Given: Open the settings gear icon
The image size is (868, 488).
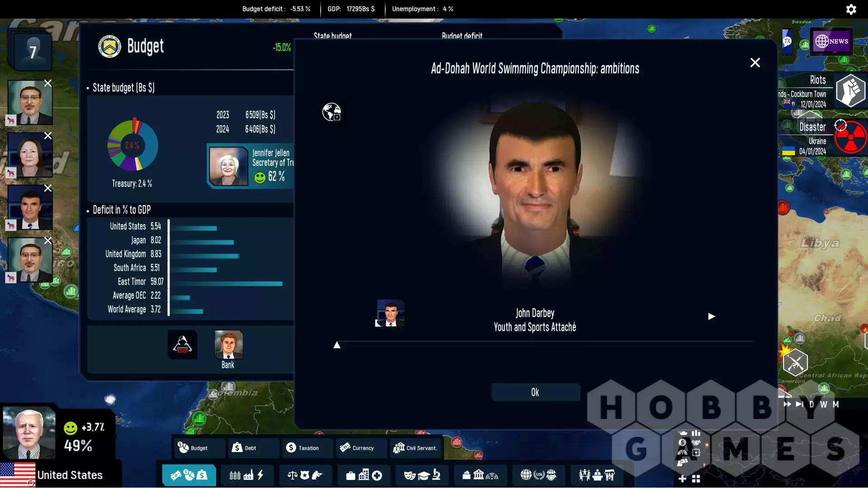Looking at the screenshot, I should coord(851,9).
